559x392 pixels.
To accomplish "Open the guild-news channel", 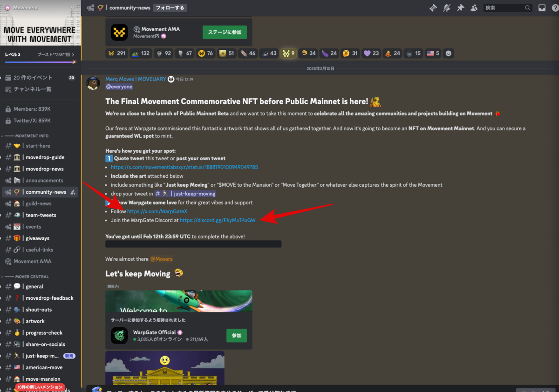I will pos(40,203).
